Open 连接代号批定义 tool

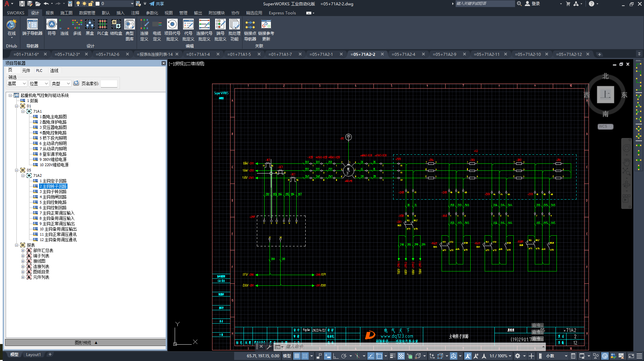(204, 30)
